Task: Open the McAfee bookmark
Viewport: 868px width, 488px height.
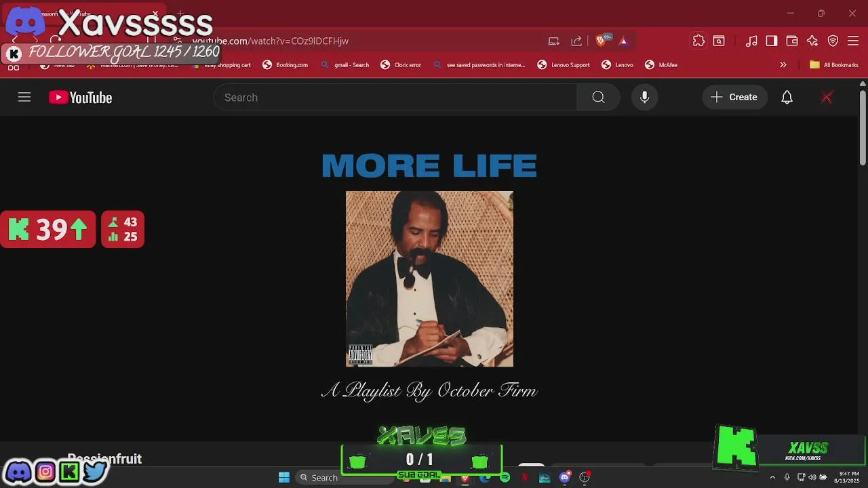Action: point(661,65)
